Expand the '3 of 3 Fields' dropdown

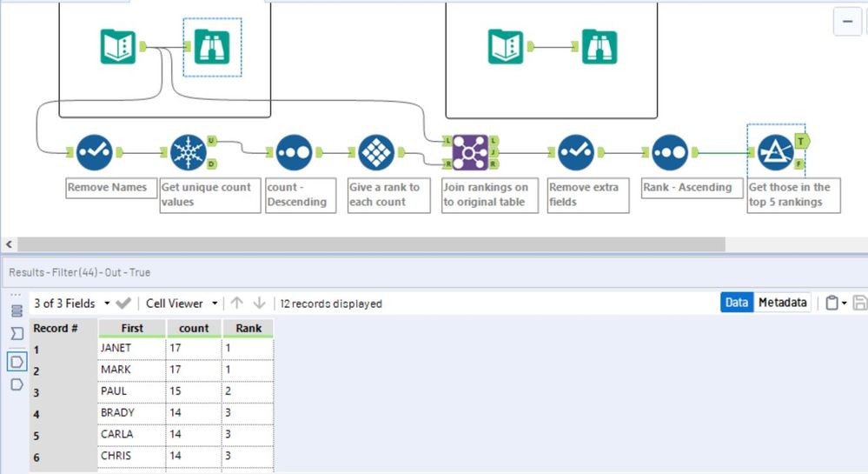[107, 304]
